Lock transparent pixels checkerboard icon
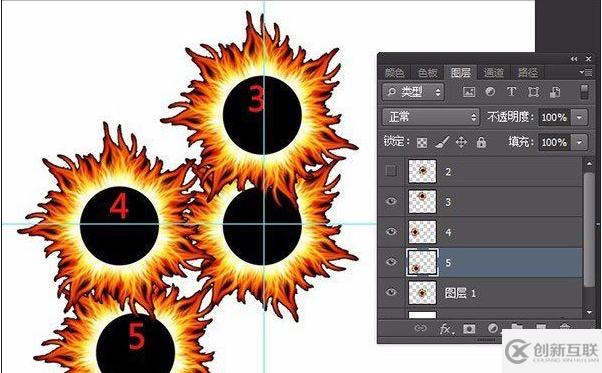Screen dimensions: 602x373 422,143
